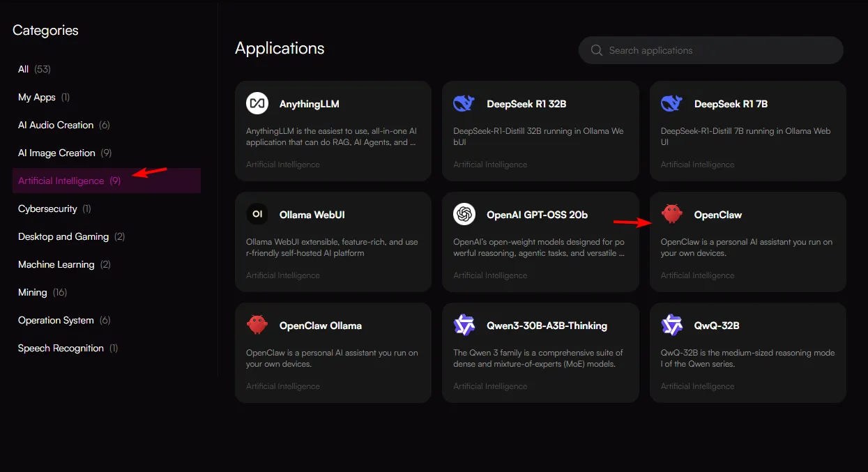The width and height of the screenshot is (868, 472).
Task: Open the DeepSeek R1 32B title
Action: pyautogui.click(x=526, y=104)
